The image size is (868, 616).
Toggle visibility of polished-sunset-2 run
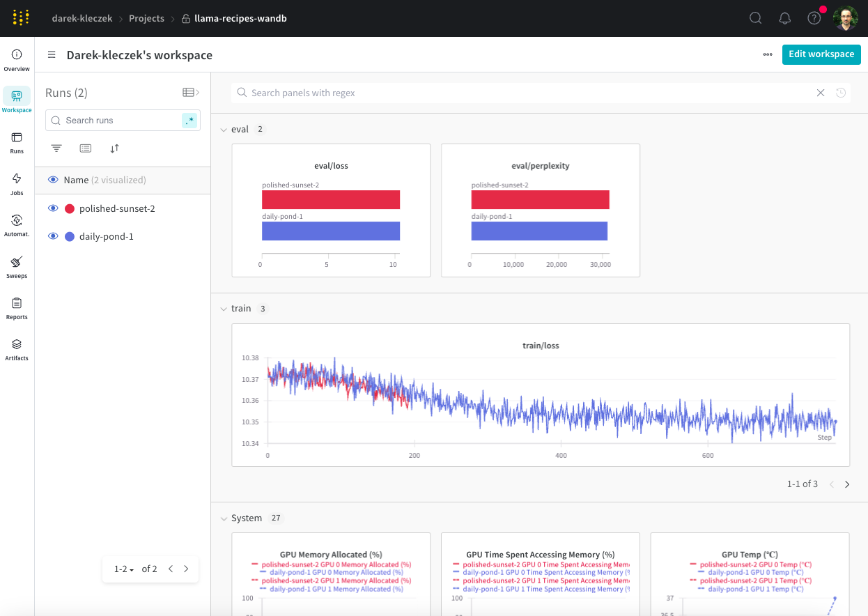[x=54, y=208]
